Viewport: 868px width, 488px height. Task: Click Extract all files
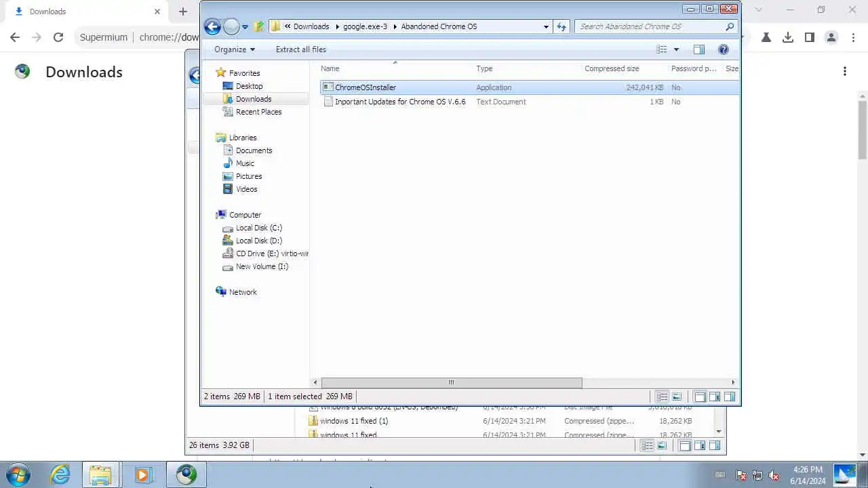(x=301, y=49)
